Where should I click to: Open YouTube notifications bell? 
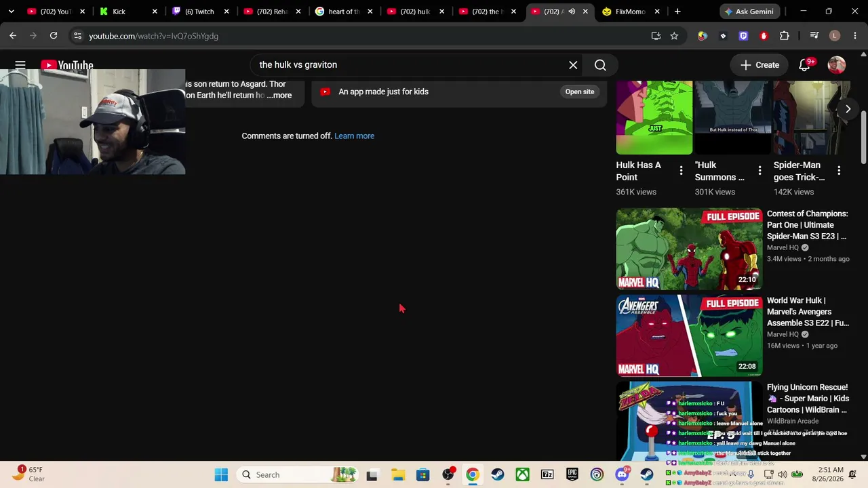click(804, 65)
